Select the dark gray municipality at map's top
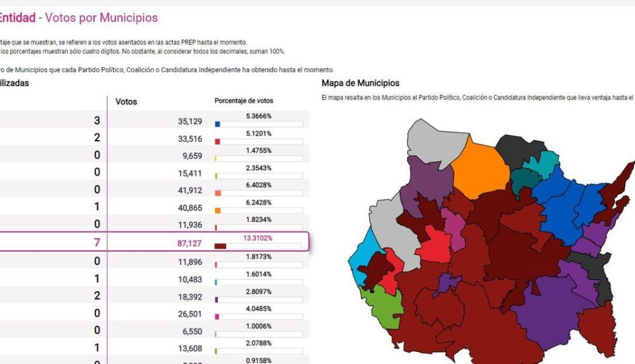The image size is (635, 364). coord(519,150)
